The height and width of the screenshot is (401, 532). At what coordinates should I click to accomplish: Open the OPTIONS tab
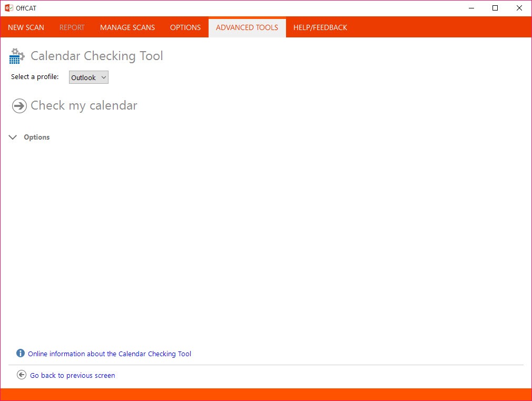point(185,27)
